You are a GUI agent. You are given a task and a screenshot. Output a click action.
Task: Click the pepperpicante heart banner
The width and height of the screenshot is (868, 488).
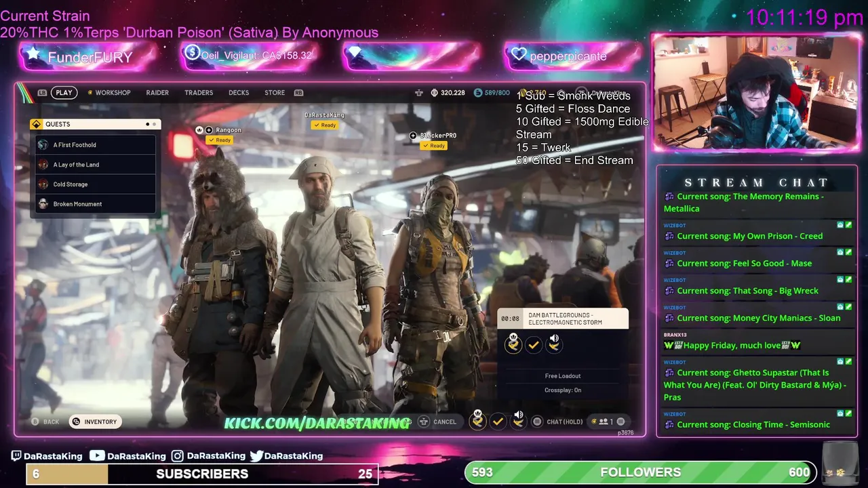(573, 56)
